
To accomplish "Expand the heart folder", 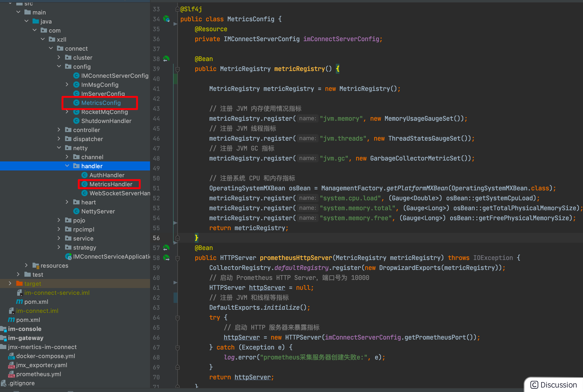I will point(67,202).
